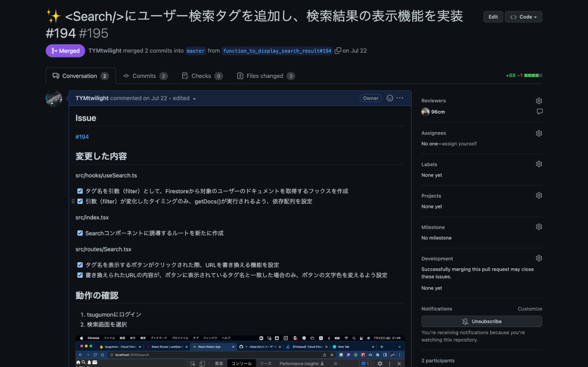This screenshot has height=367, width=588.
Task: Open the #194 issue link
Action: tap(82, 137)
